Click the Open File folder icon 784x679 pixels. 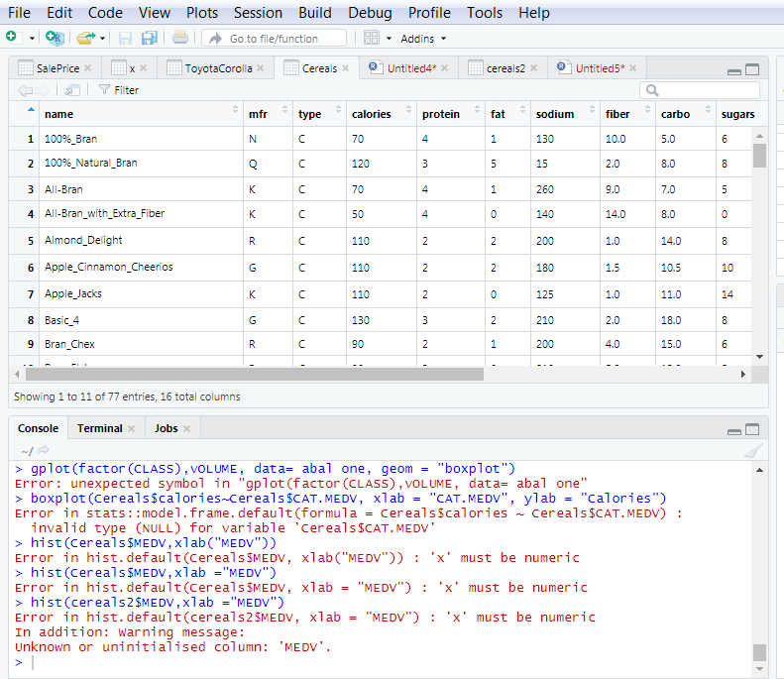click(85, 38)
